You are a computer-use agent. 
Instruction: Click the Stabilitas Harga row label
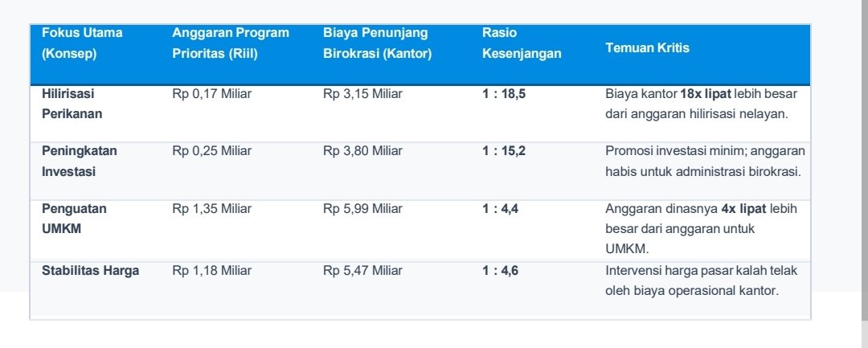coord(90,271)
